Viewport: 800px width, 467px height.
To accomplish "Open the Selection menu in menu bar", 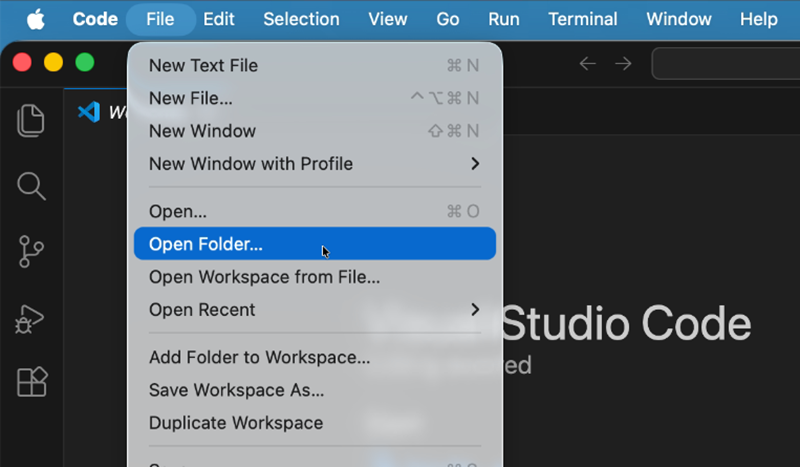I will pyautogui.click(x=301, y=19).
